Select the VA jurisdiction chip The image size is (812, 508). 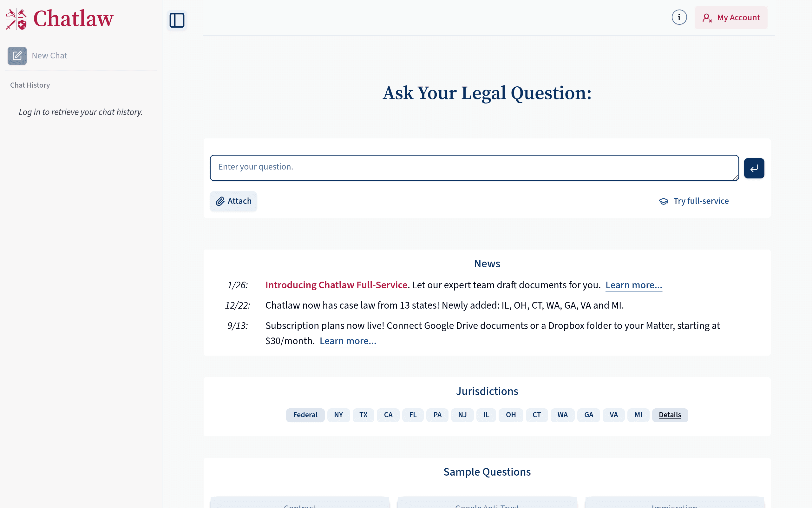[614, 415]
